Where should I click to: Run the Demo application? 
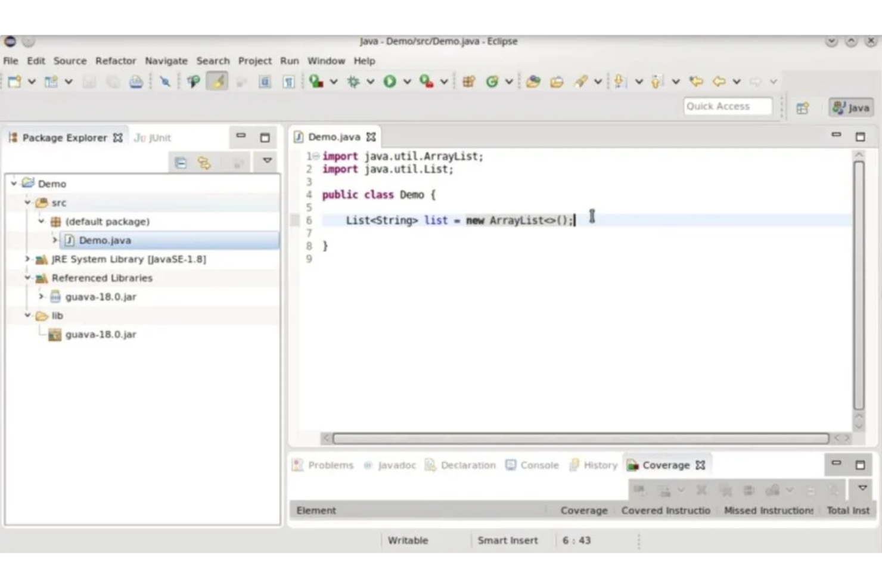[390, 82]
